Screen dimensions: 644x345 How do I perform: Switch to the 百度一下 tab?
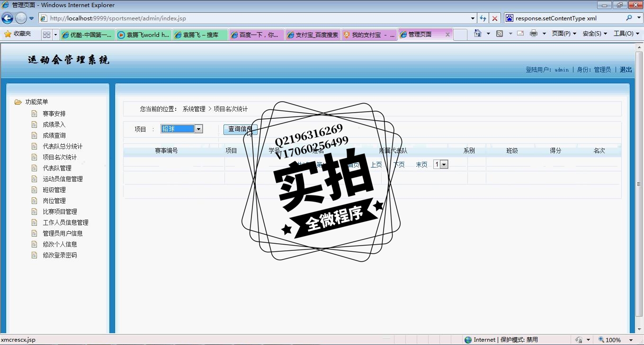257,35
